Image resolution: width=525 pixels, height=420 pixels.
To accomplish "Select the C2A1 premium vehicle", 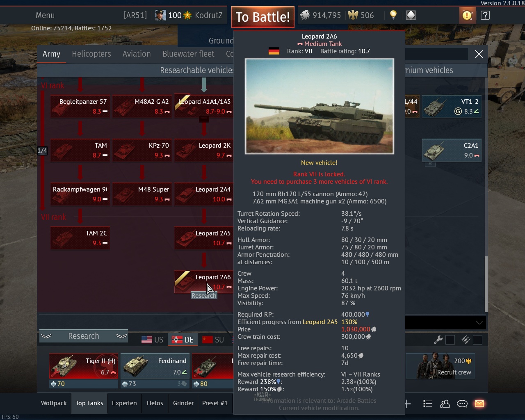I will click(x=452, y=150).
